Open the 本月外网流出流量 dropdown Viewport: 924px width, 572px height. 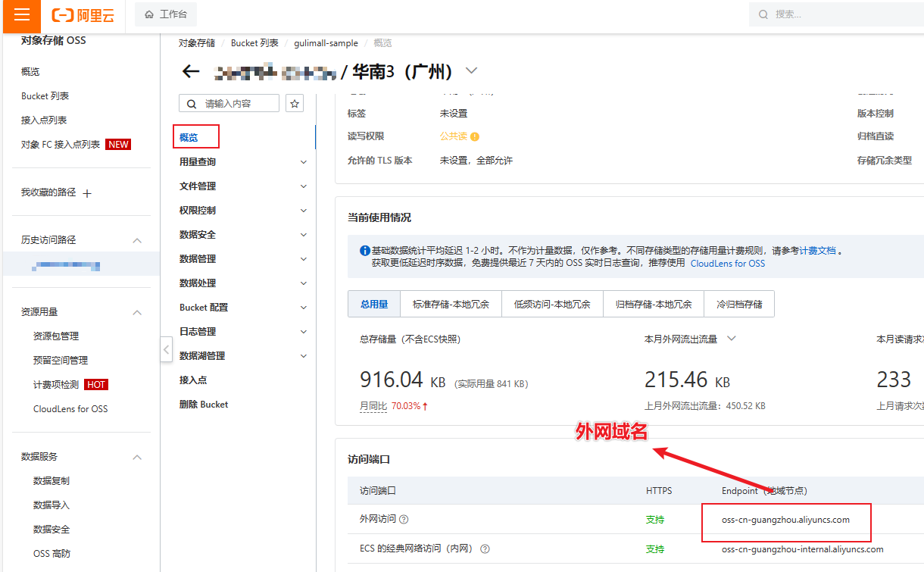coord(731,339)
